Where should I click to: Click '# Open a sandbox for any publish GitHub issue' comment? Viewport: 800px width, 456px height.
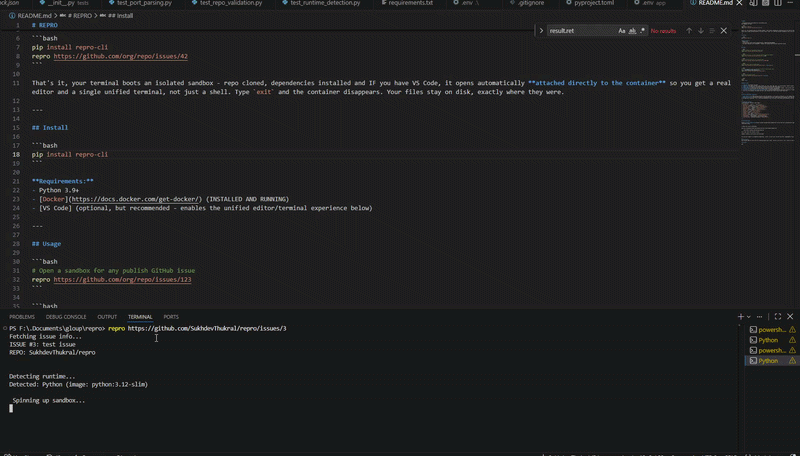pos(113,270)
